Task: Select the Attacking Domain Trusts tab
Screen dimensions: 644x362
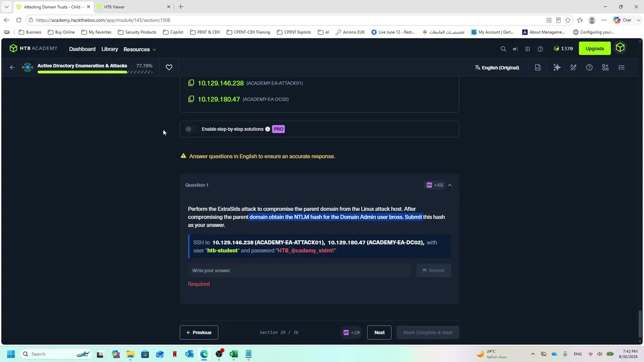Action: tap(52, 7)
